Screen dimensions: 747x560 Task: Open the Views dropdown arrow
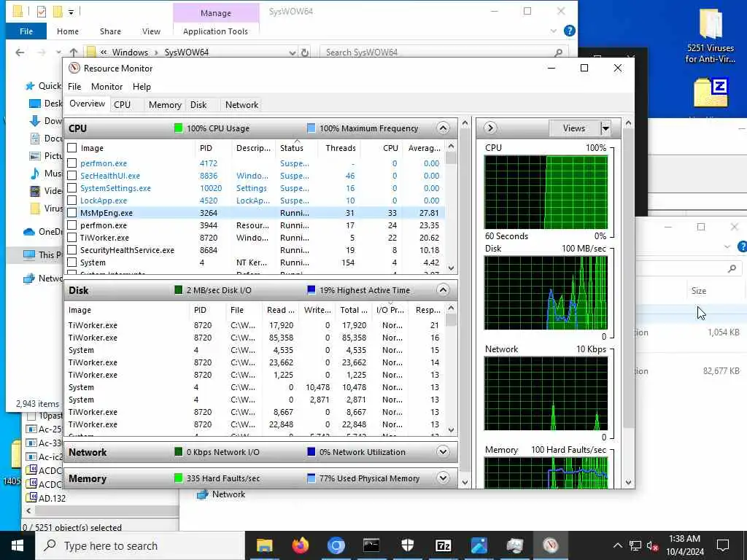[605, 128]
